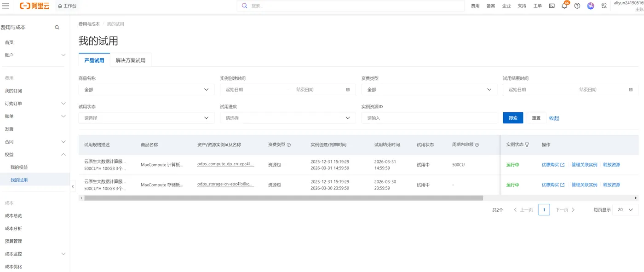Click the blue 搜索 button
The width and height of the screenshot is (644, 272).
(513, 118)
